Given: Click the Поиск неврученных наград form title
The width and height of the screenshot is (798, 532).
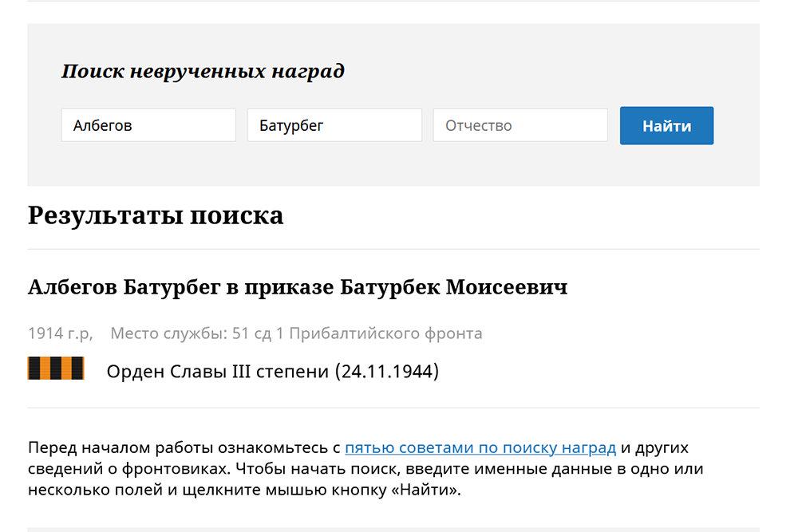Looking at the screenshot, I should [203, 72].
